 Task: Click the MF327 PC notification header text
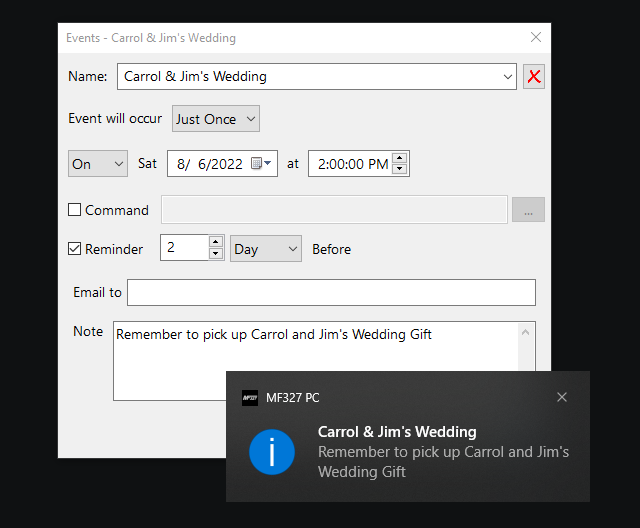[x=293, y=398]
